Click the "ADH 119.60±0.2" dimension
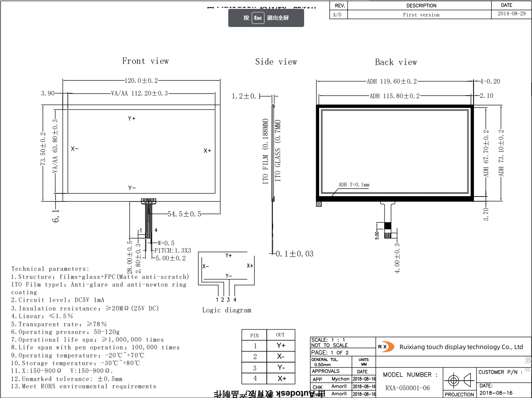Screen dimensions: 532x398 392,81
